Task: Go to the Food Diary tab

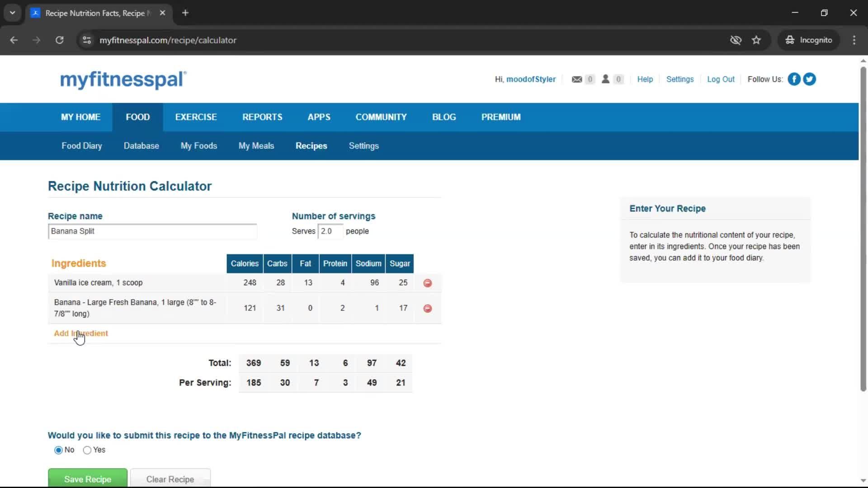Action: 82,146
